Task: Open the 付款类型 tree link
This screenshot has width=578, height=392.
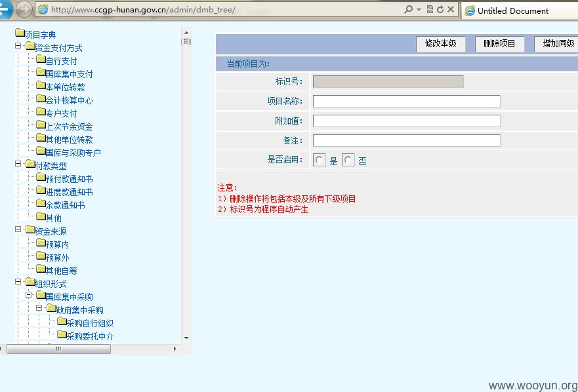Action: tap(51, 166)
